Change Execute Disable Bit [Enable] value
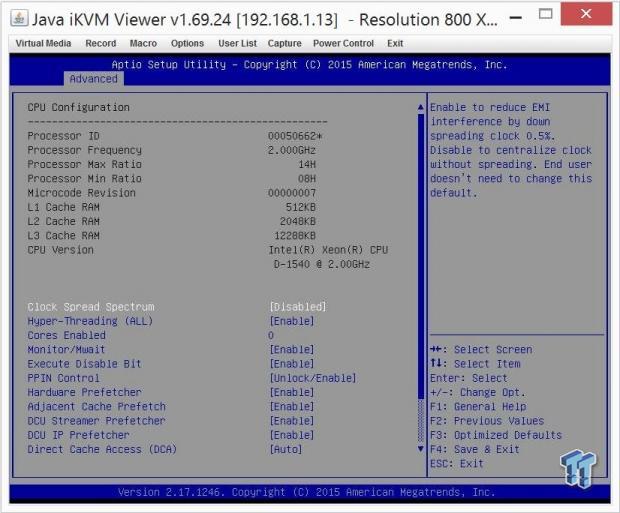Viewport: 620px width, 513px height. 292,364
